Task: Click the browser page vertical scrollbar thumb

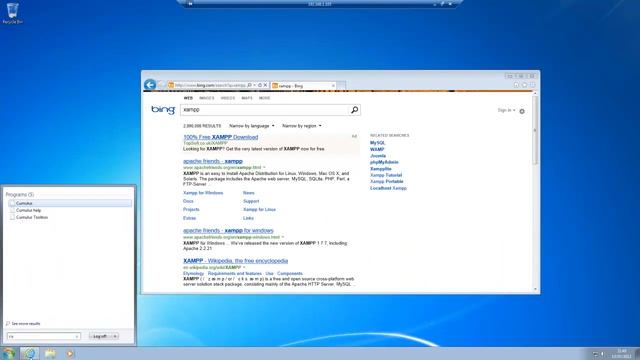Action: [x=535, y=131]
